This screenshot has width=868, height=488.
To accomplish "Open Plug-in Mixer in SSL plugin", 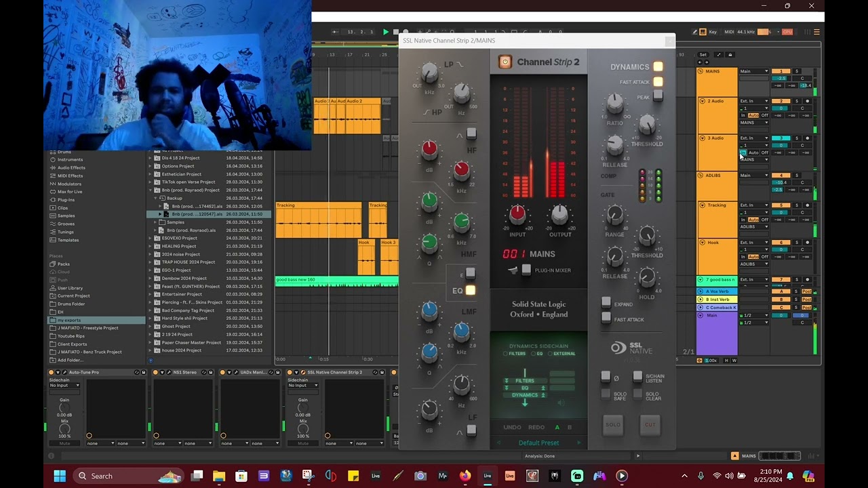I will [526, 270].
